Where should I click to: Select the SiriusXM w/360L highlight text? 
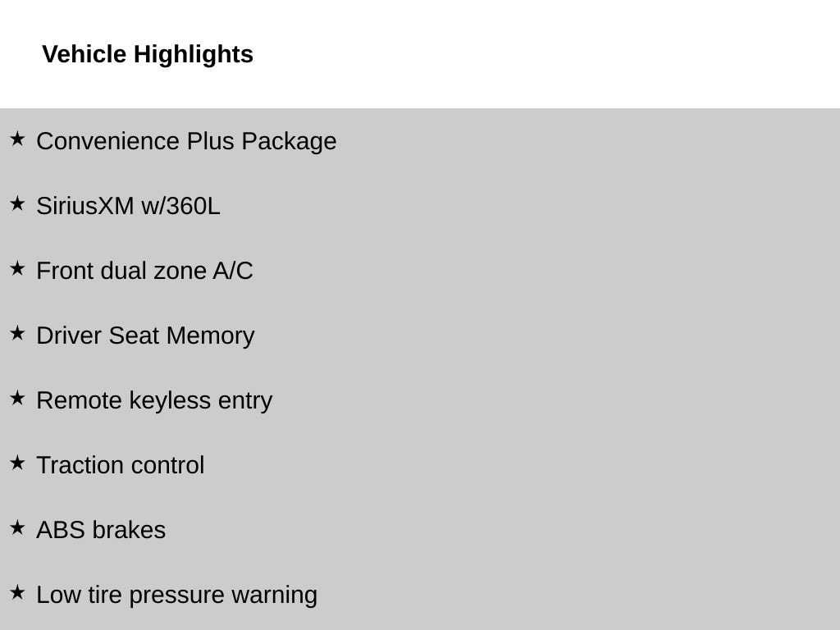tap(128, 206)
